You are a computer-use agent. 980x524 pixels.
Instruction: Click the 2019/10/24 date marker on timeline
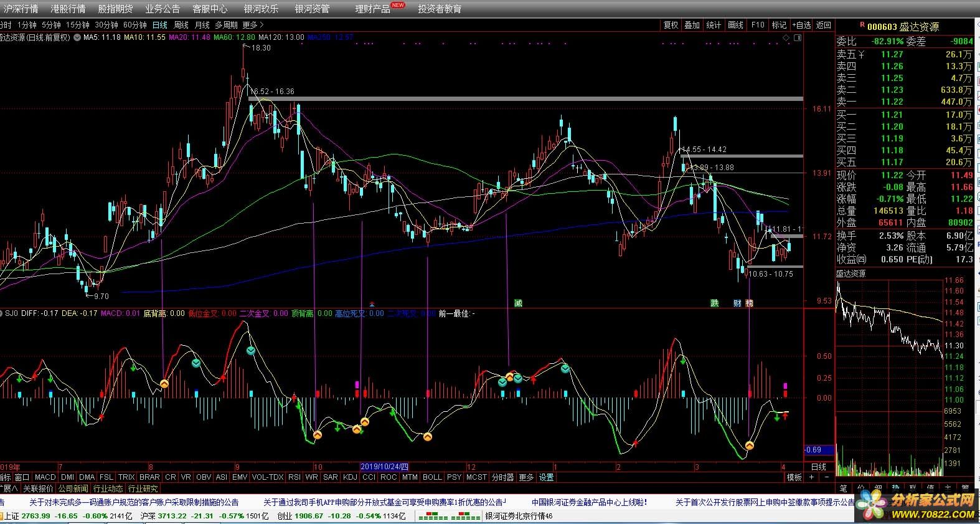click(385, 467)
